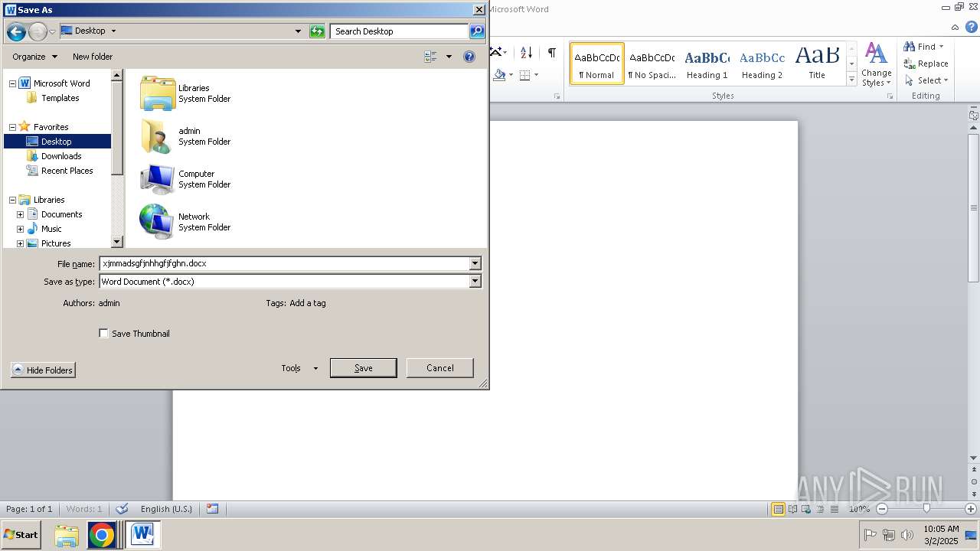Click the Search Desktop field
980x551 pixels.
tap(400, 31)
